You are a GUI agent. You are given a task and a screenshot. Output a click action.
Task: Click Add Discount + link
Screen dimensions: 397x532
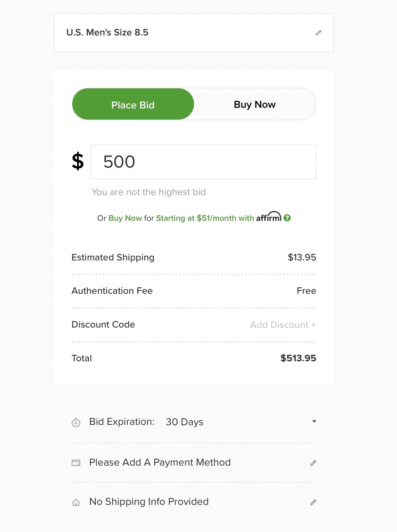click(x=283, y=325)
